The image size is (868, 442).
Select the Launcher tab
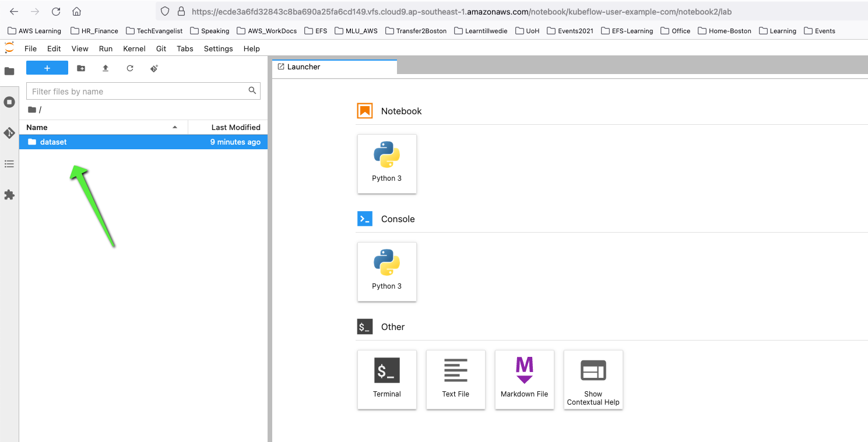335,67
